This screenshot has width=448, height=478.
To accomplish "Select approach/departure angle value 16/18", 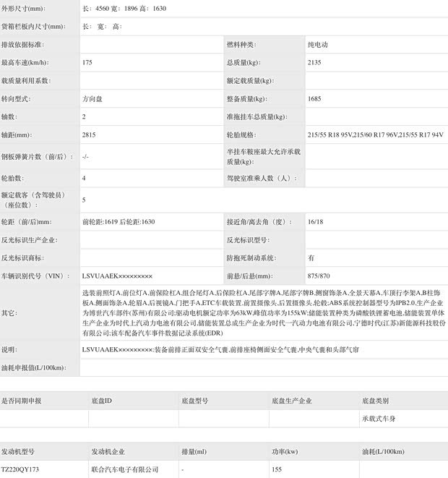I will 315,222.
